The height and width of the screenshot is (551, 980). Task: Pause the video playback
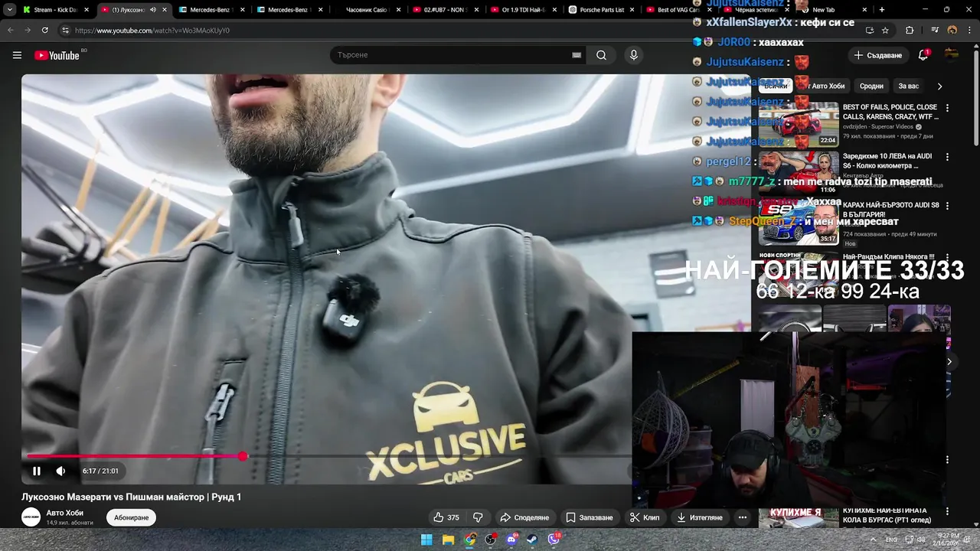coord(36,471)
